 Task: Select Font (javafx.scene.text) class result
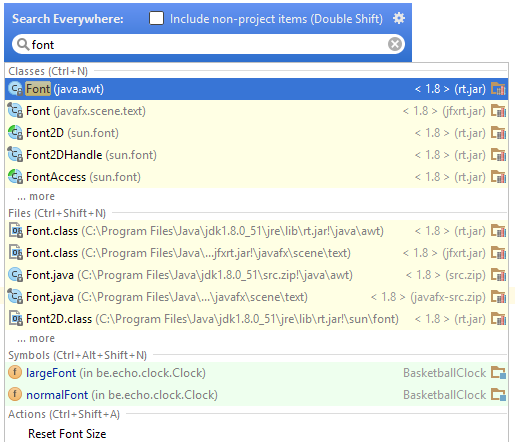click(x=257, y=111)
